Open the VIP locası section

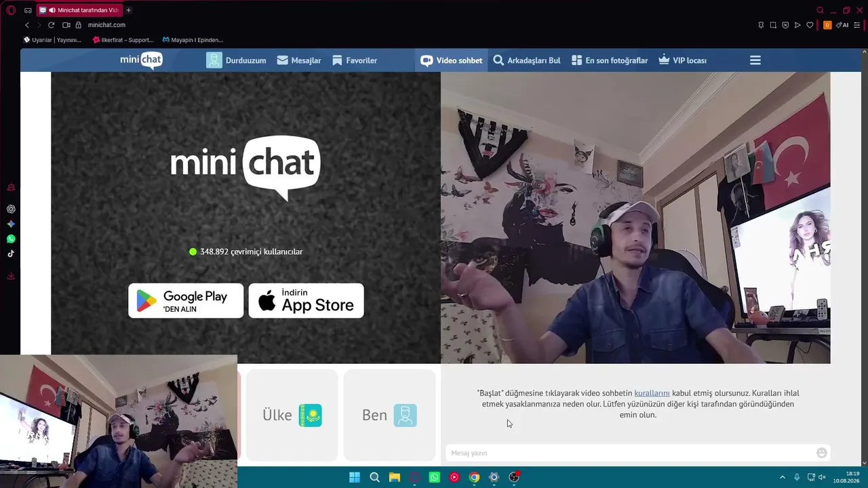(683, 60)
